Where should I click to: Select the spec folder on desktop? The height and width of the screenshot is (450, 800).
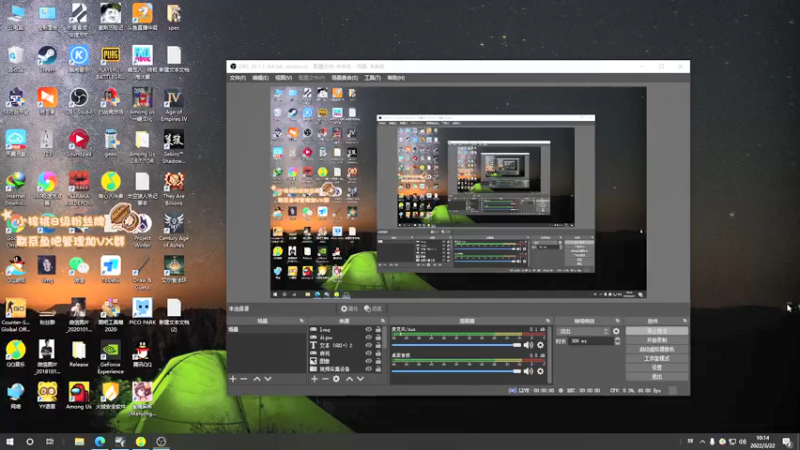(x=173, y=17)
